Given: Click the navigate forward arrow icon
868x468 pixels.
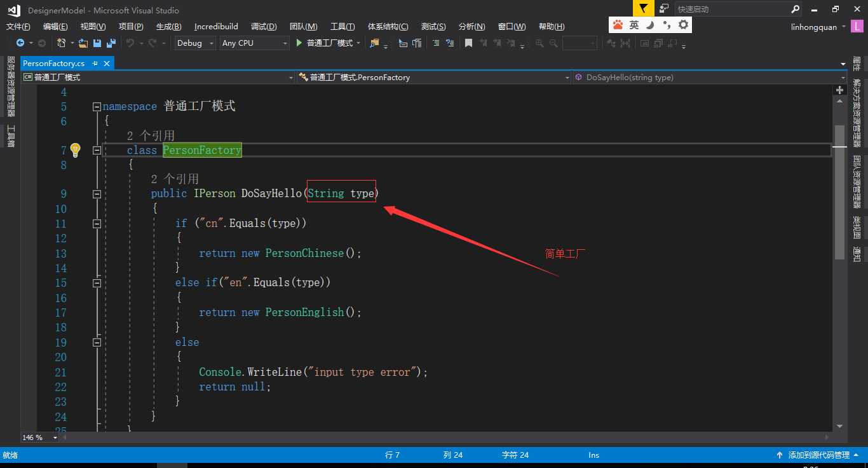Looking at the screenshot, I should pyautogui.click(x=42, y=43).
